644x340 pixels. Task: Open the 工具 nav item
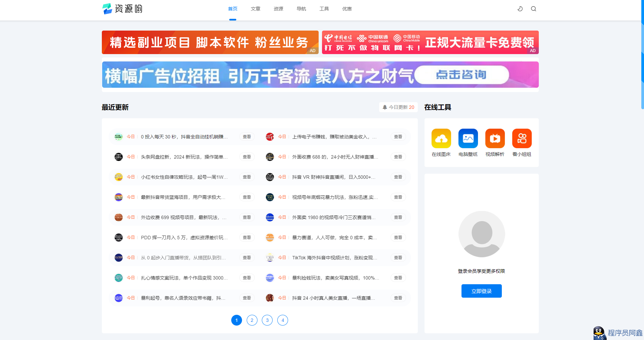324,9
